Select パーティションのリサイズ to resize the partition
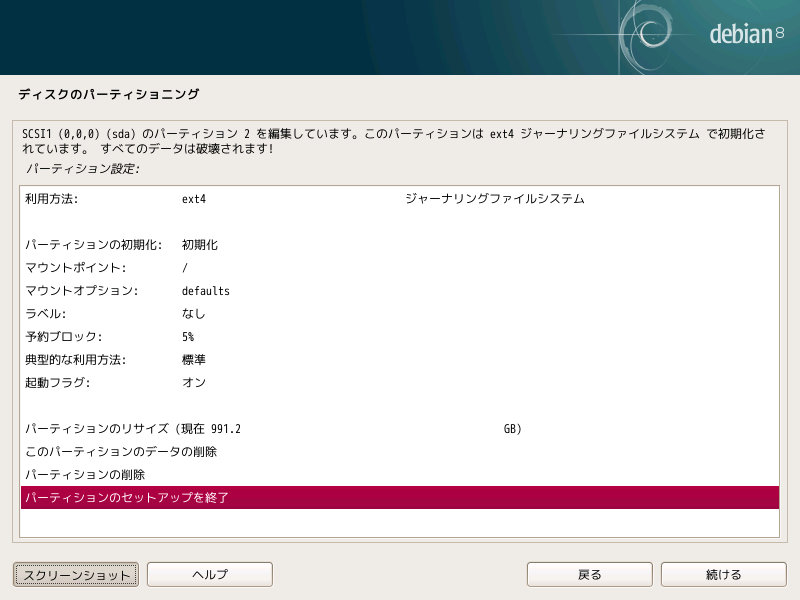This screenshot has height=600, width=800. pos(200,428)
